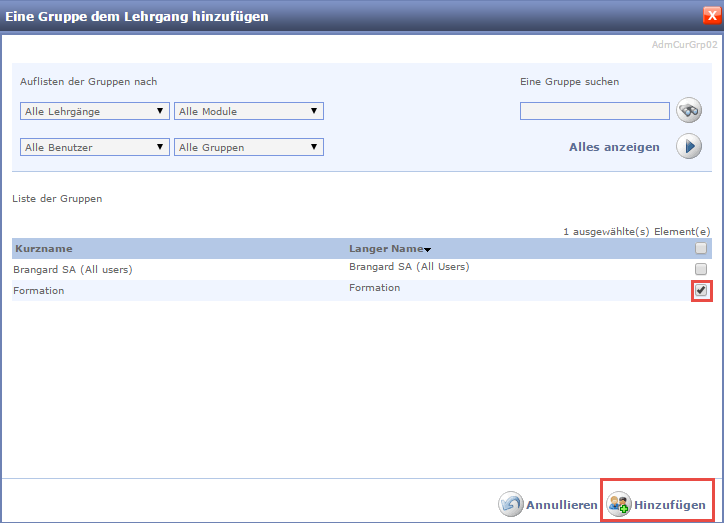Click the Annullieren button label
This screenshot has width=724, height=523.
point(562,505)
